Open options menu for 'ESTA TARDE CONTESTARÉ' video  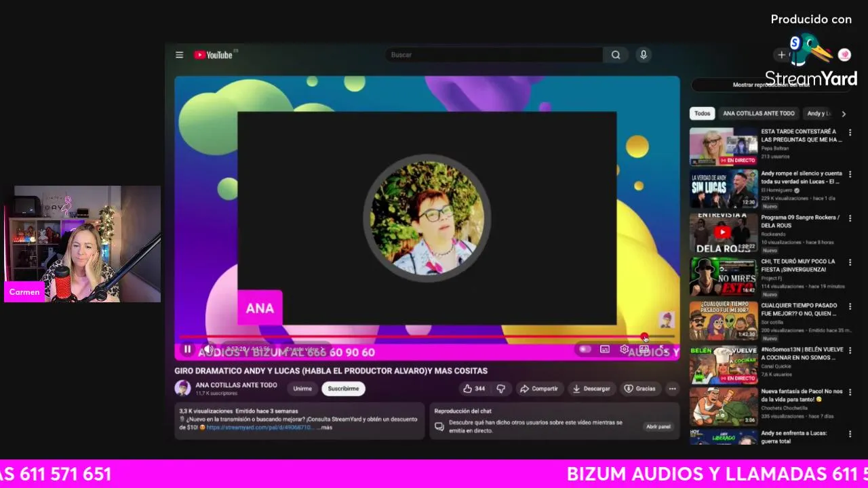pyautogui.click(x=850, y=131)
